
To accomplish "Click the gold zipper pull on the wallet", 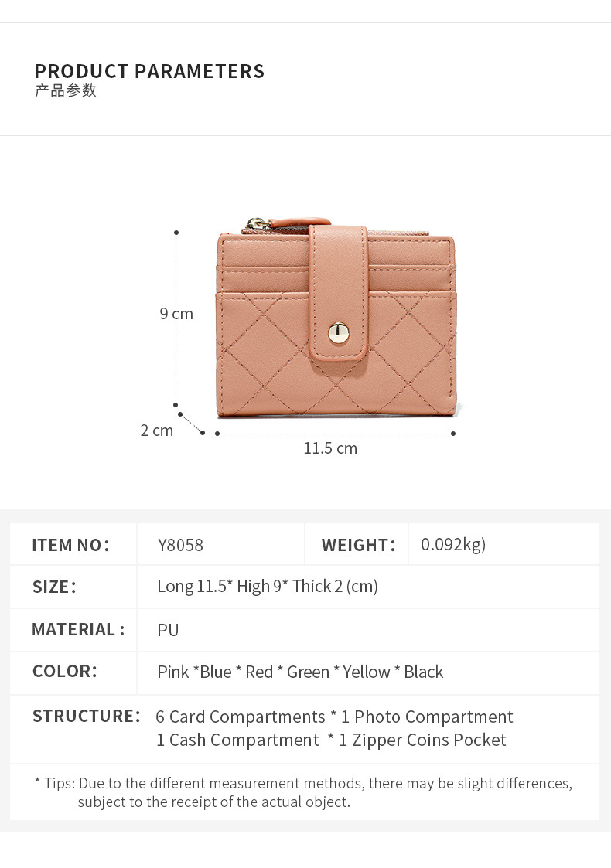I will pyautogui.click(x=256, y=225).
